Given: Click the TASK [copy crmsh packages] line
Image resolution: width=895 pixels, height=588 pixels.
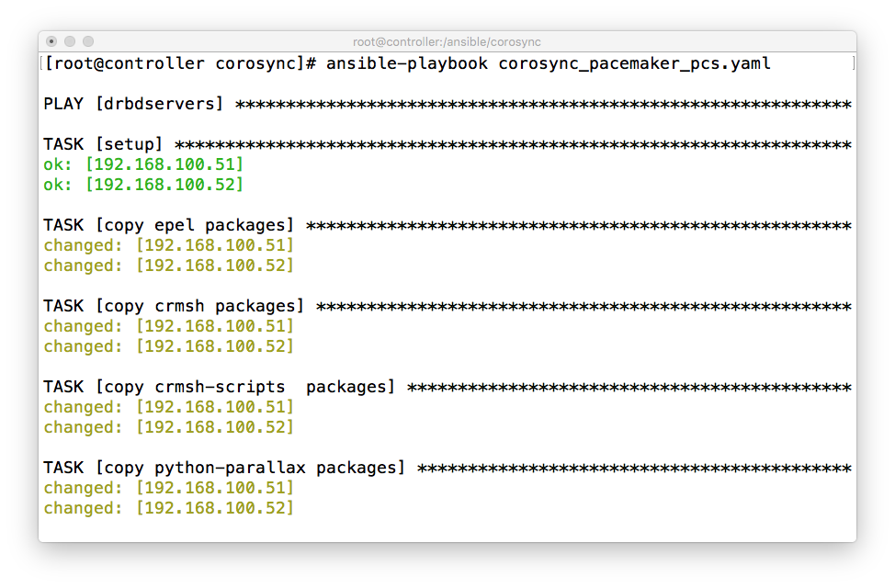Looking at the screenshot, I should [447, 307].
